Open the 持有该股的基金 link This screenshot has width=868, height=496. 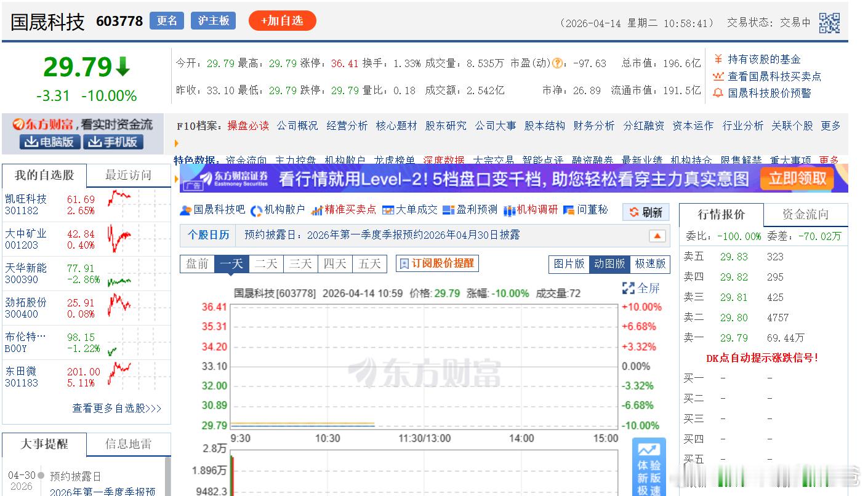765,59
